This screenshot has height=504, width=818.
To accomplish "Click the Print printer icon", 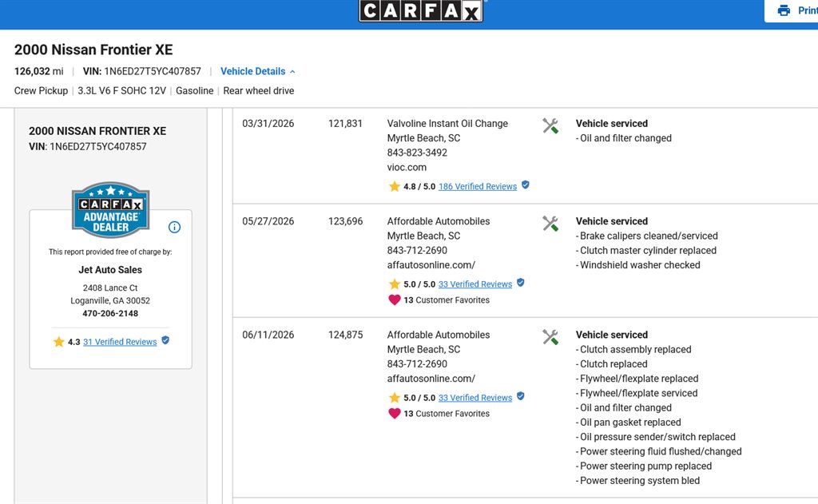I will [x=784, y=10].
